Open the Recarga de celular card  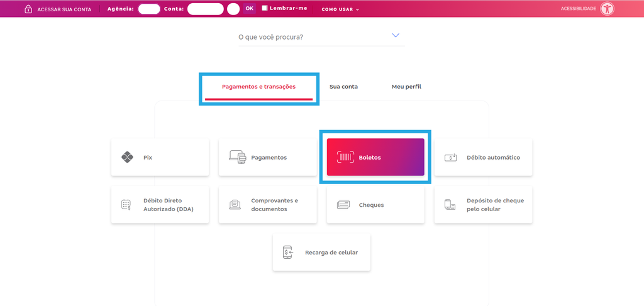pos(321,252)
